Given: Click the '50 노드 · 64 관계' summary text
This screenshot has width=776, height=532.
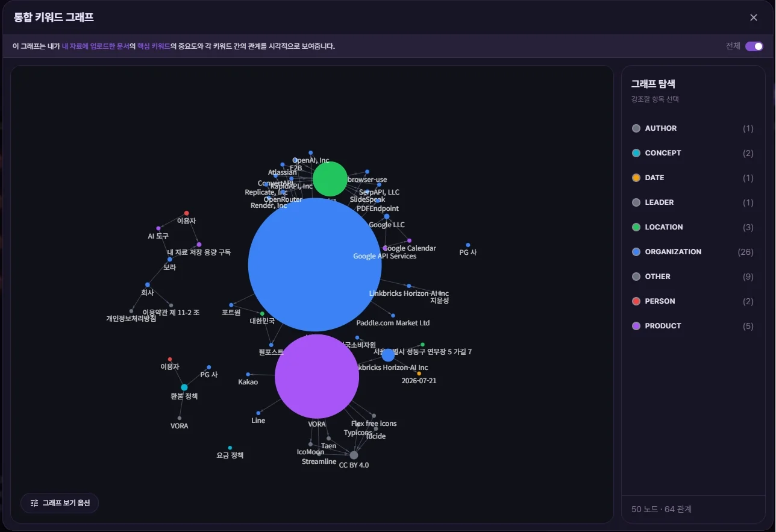Looking at the screenshot, I should point(662,510).
